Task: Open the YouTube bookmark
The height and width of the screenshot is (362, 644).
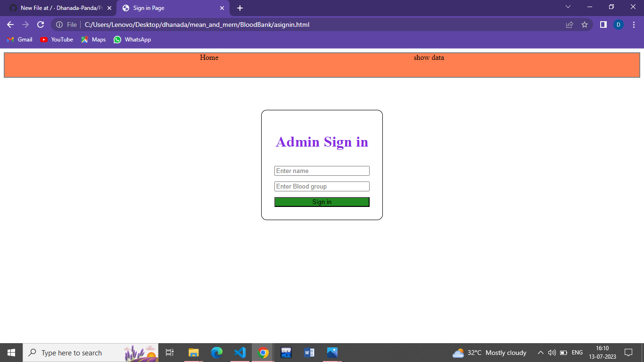Action: point(57,40)
